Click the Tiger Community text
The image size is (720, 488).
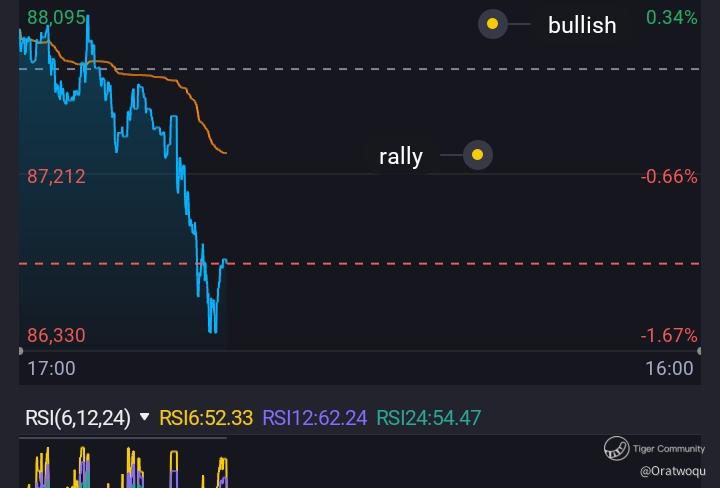tap(669, 449)
